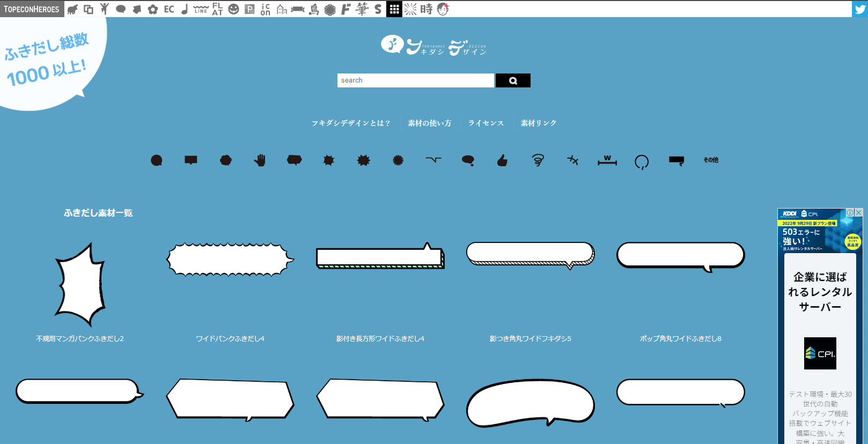
Task: Open the FLAT icon in top bar
Action: (x=217, y=9)
